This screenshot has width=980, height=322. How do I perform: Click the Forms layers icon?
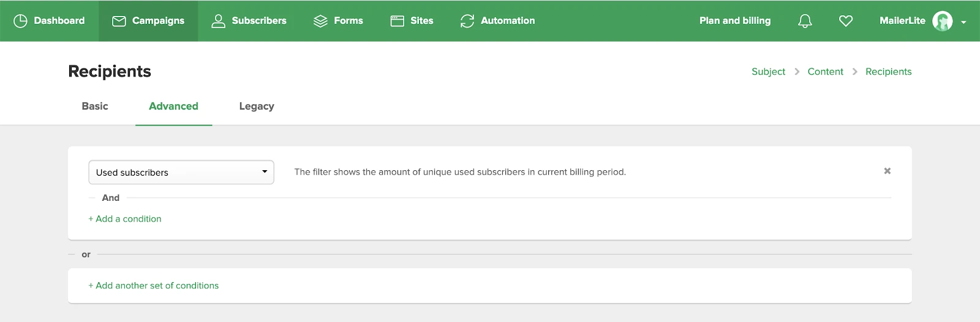coord(320,21)
